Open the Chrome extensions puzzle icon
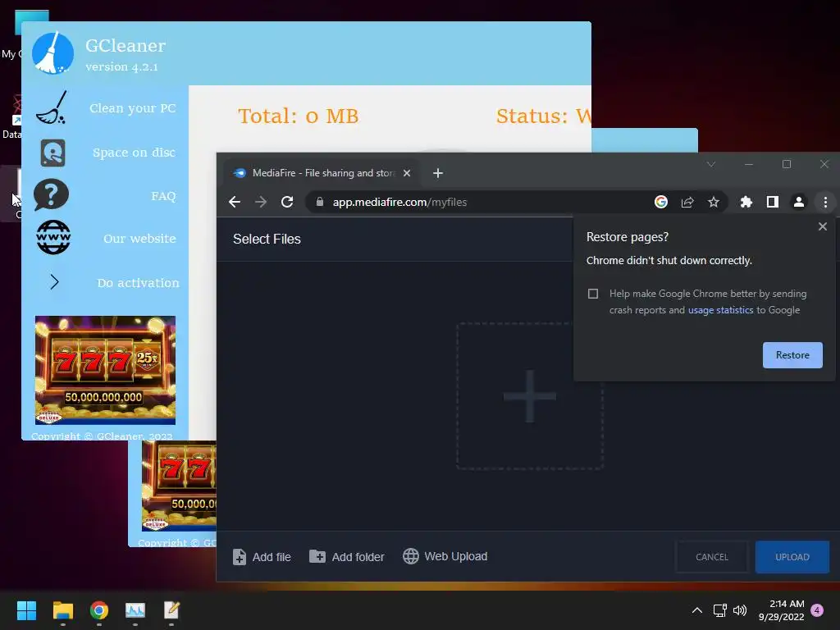Image resolution: width=840 pixels, height=630 pixels. click(746, 202)
